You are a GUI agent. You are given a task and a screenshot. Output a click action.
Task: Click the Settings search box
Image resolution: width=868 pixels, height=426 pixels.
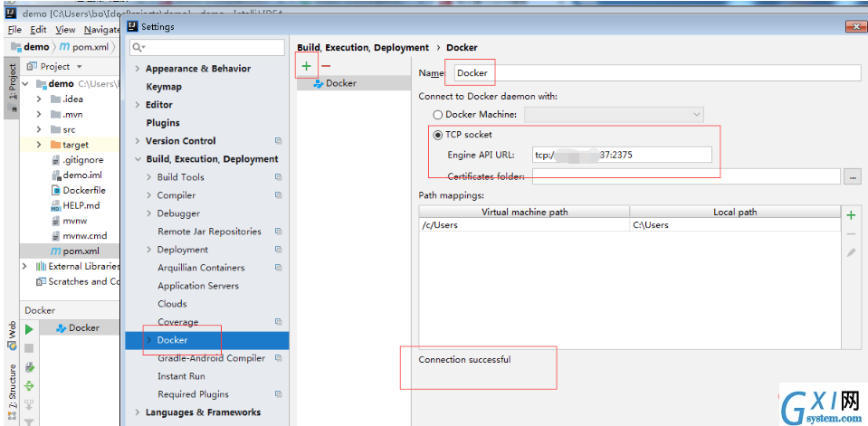[x=207, y=48]
